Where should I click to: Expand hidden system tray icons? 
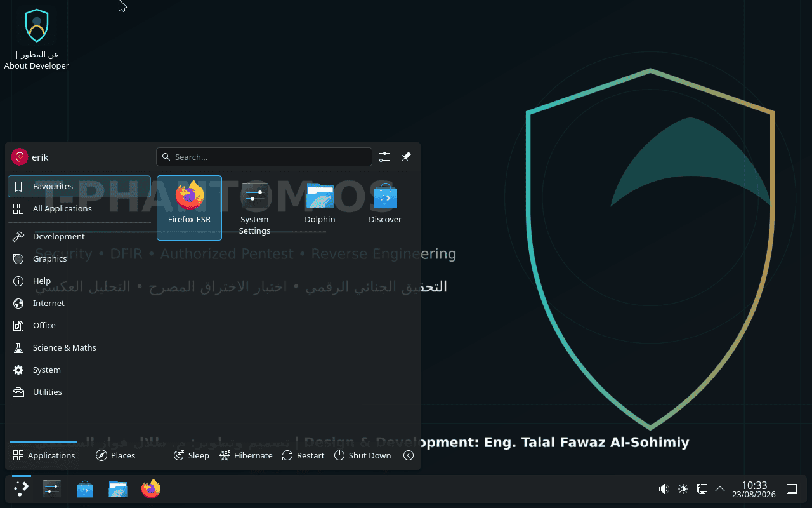[x=720, y=489]
